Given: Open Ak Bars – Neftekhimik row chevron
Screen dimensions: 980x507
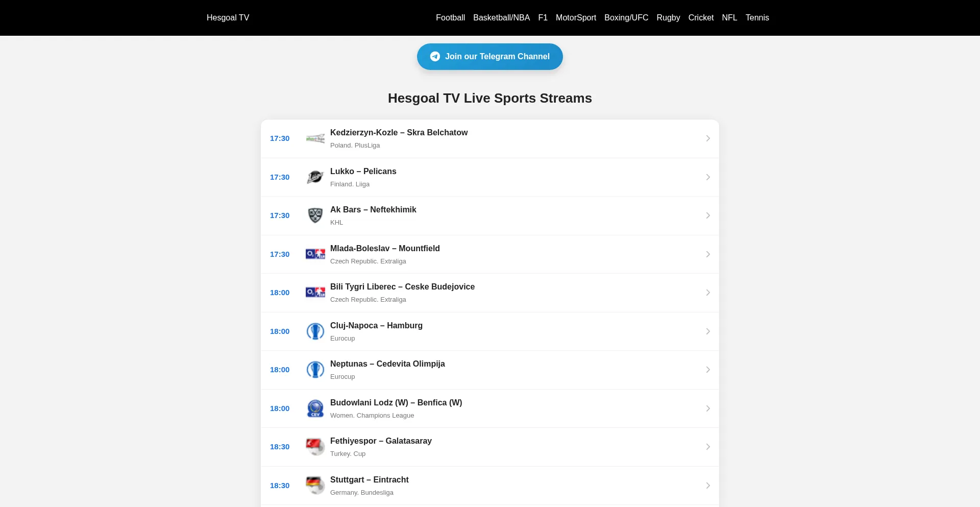Looking at the screenshot, I should point(708,215).
